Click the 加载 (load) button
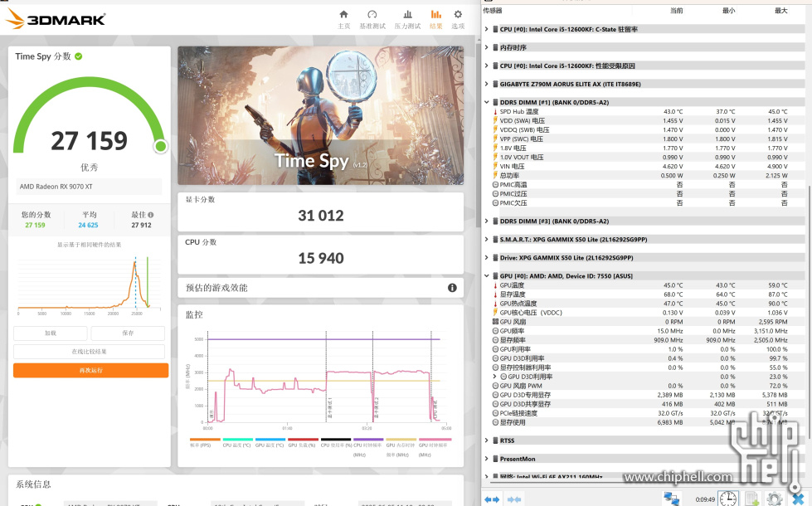The height and width of the screenshot is (506, 812). click(51, 333)
